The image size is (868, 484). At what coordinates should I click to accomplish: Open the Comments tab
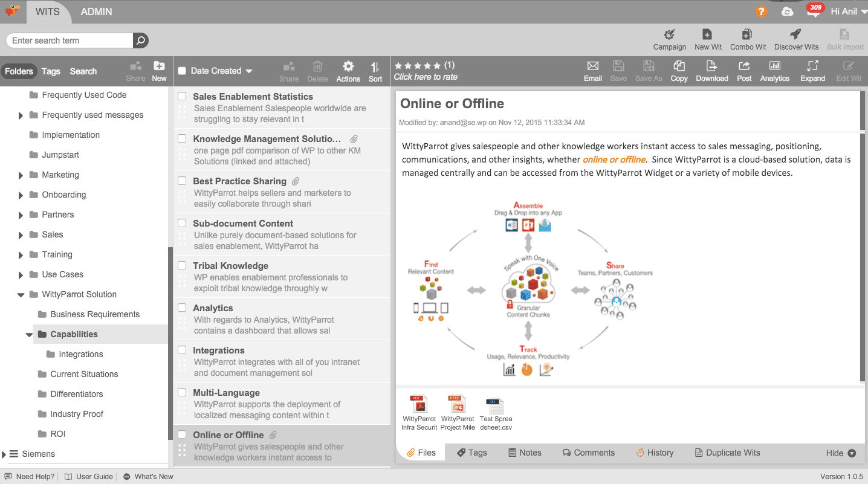click(588, 453)
